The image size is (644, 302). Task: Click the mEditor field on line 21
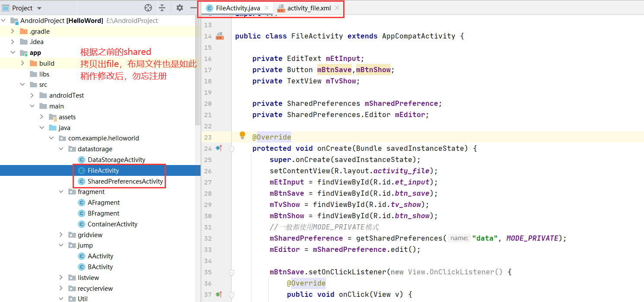tap(410, 115)
